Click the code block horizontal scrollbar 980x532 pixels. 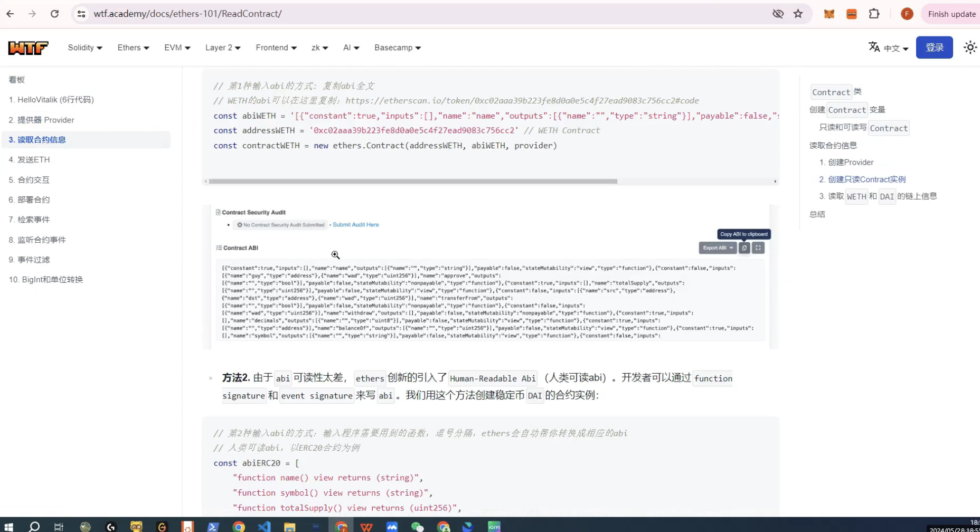point(412,181)
